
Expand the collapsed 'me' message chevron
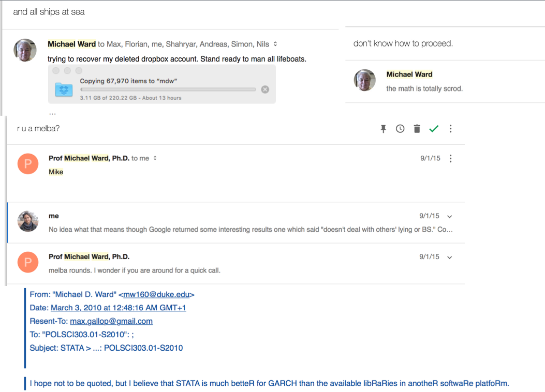click(x=450, y=216)
